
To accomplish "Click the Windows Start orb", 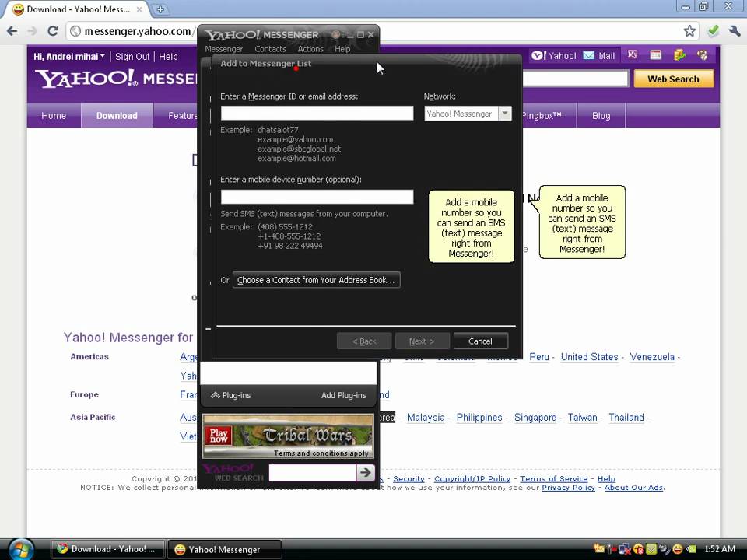I will 22,550.
